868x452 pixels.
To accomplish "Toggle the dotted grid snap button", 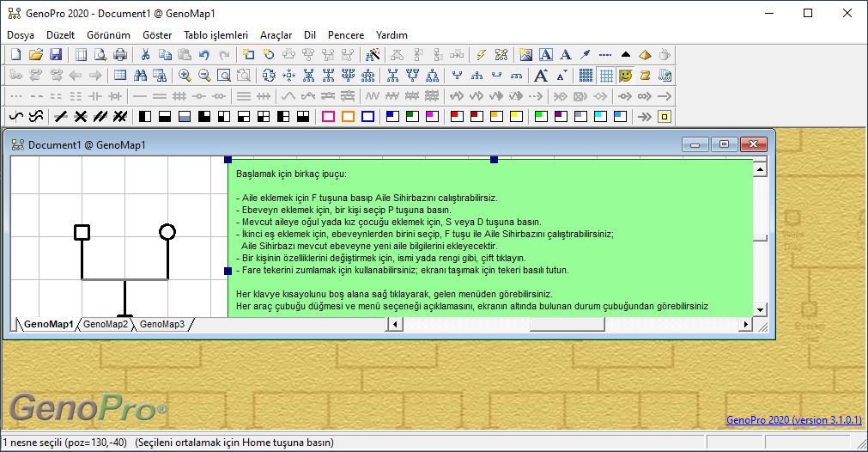I will (x=586, y=76).
